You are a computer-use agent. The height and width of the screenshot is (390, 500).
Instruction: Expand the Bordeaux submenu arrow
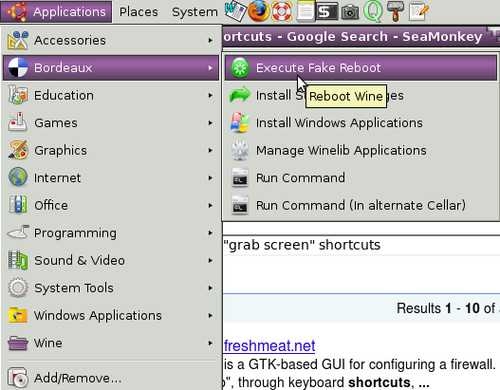pos(210,68)
